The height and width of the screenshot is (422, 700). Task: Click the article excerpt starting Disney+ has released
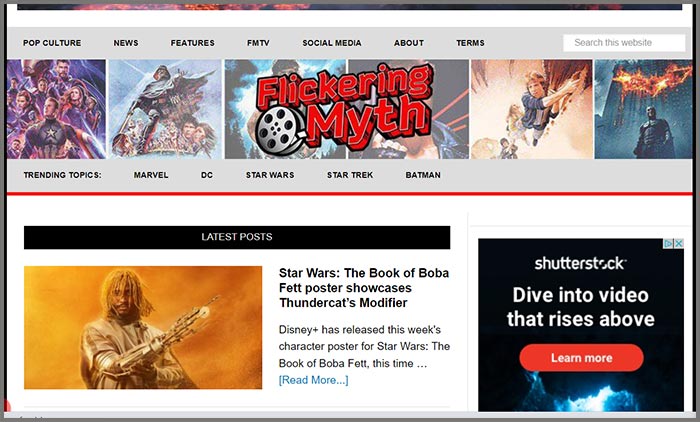pos(364,347)
